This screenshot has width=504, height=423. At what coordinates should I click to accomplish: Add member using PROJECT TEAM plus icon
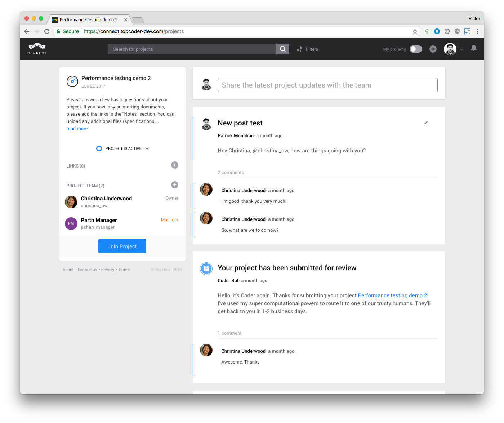(x=175, y=185)
